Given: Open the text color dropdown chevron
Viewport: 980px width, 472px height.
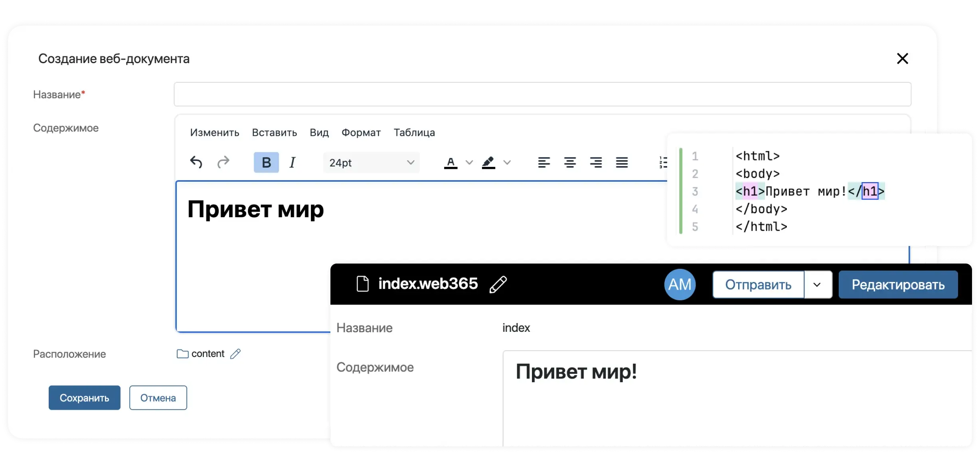Looking at the screenshot, I should point(470,162).
